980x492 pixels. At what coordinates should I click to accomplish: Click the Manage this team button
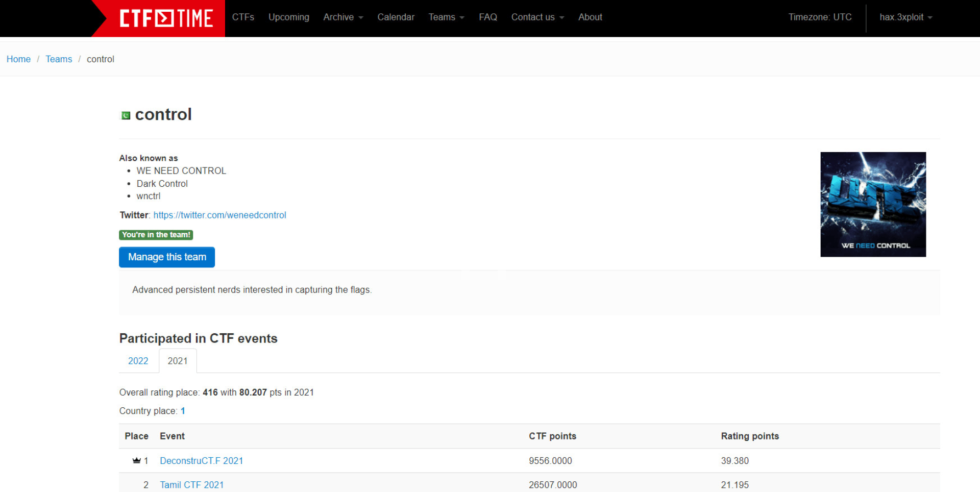[167, 257]
